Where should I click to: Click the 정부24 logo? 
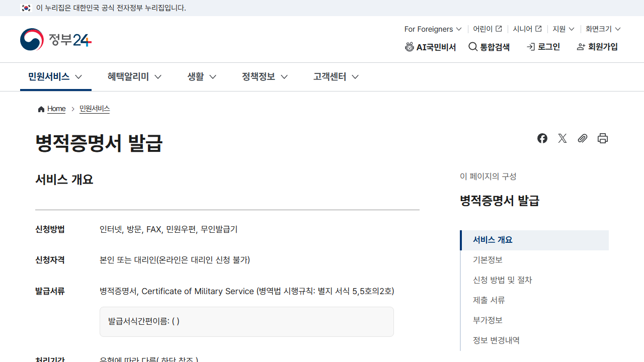pos(56,40)
